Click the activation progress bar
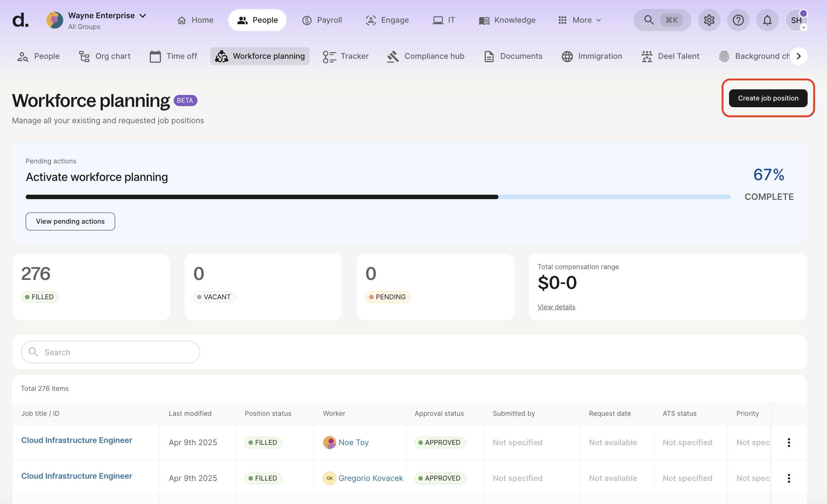Screen dimensions: 827x504 [x=378, y=197]
